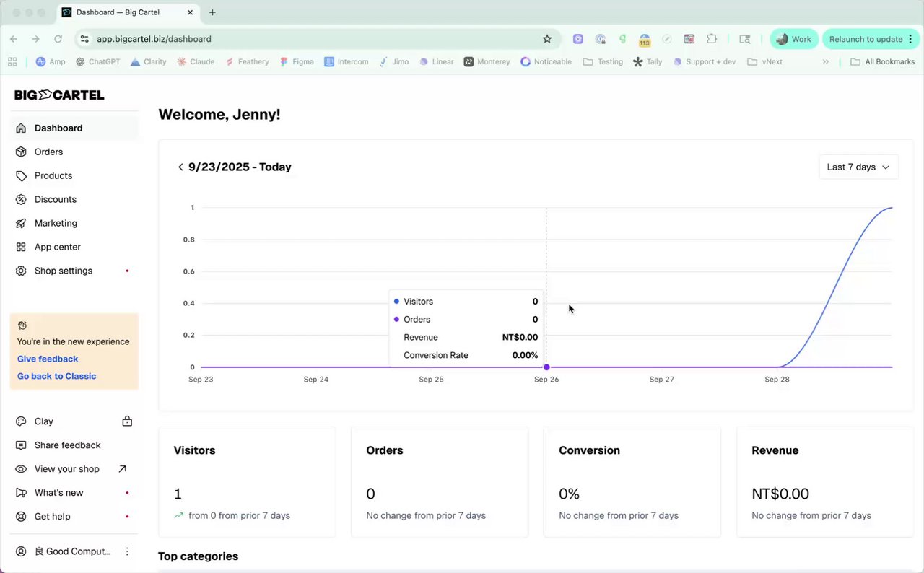Click the Marketing rocket icon
The width and height of the screenshot is (924, 573).
tap(21, 224)
